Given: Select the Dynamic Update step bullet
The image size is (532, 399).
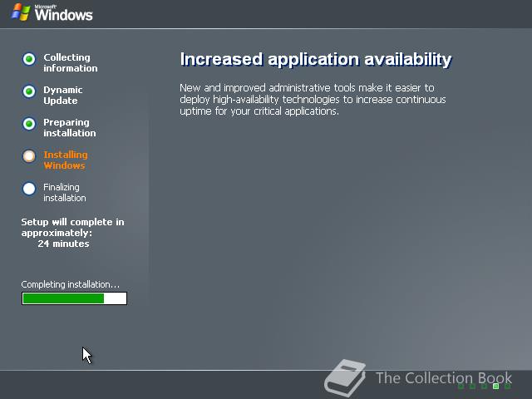Looking at the screenshot, I should click(29, 91).
